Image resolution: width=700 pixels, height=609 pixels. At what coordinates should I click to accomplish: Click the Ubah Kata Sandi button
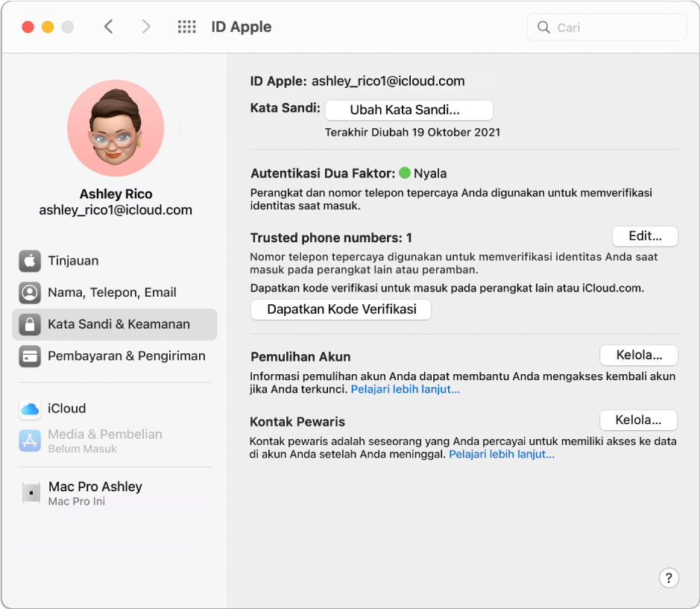(x=409, y=110)
